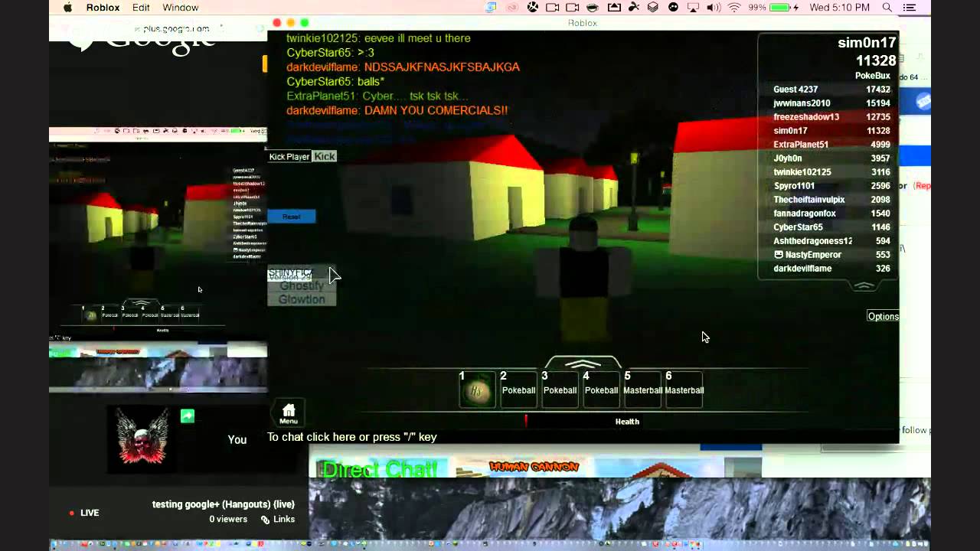The width and height of the screenshot is (980, 551).
Task: Click the blue Reset button
Action: [292, 217]
